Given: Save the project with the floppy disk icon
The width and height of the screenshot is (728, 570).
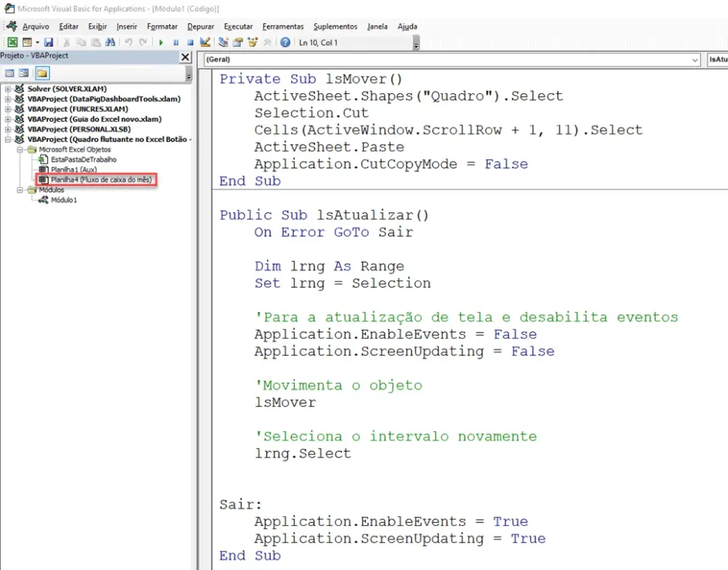Looking at the screenshot, I should pyautogui.click(x=49, y=42).
